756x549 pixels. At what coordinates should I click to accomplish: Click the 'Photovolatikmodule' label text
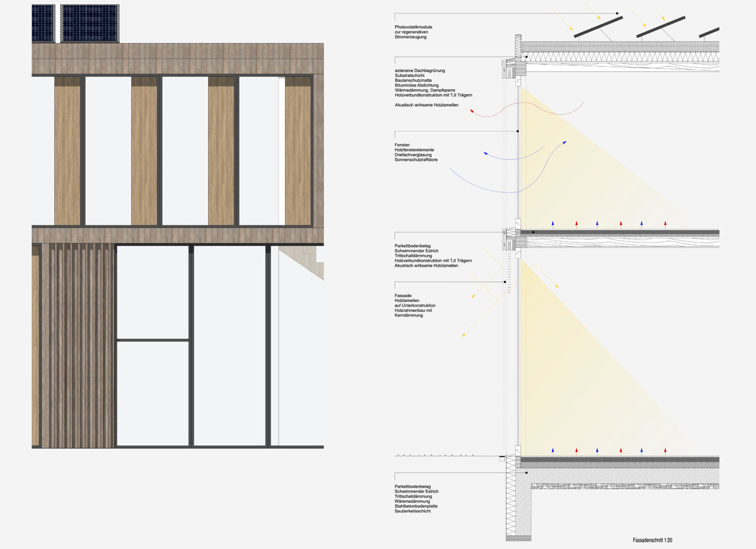click(413, 27)
